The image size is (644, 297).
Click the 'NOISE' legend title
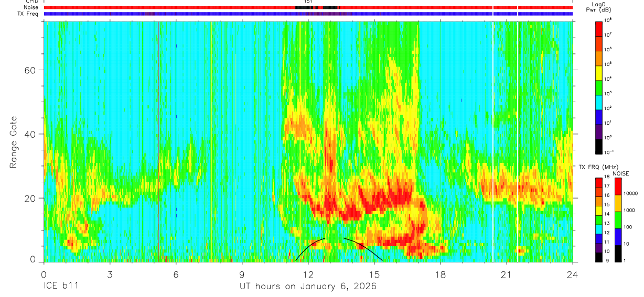tap(621, 173)
